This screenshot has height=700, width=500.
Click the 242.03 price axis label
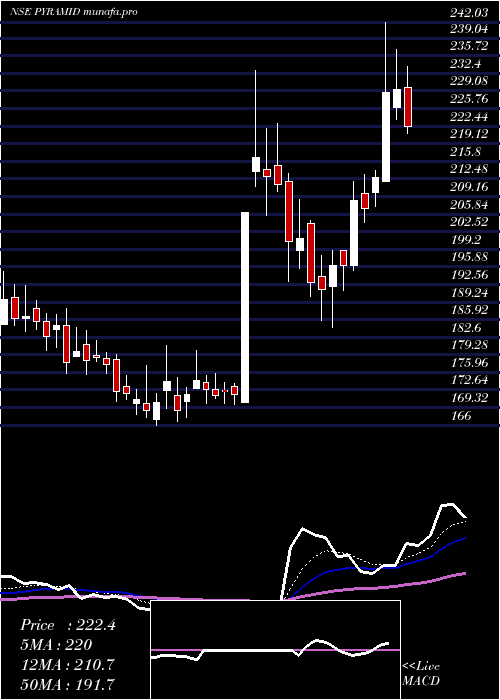tap(469, 13)
